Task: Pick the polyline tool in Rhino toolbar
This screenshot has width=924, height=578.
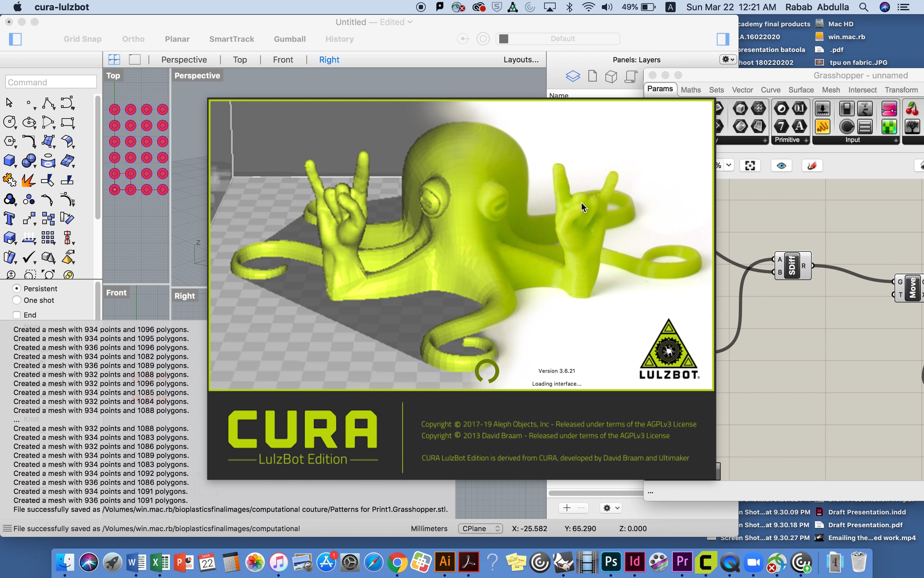Action: click(48, 103)
